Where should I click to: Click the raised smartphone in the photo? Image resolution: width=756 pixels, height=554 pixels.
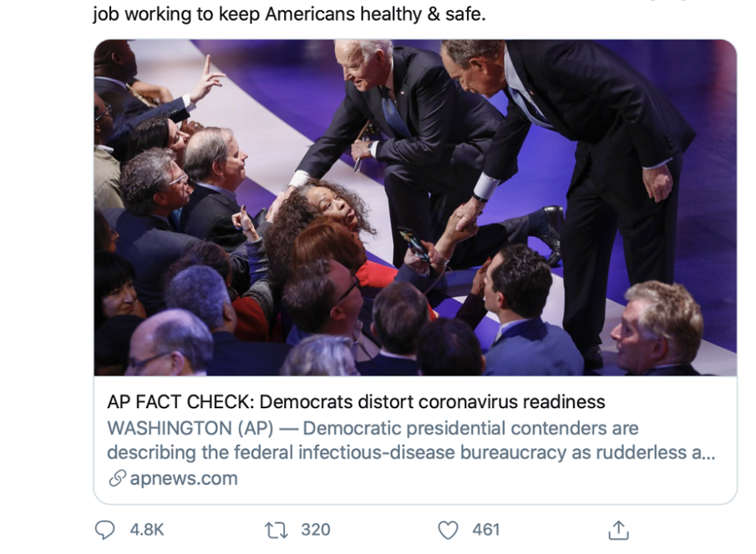(414, 245)
